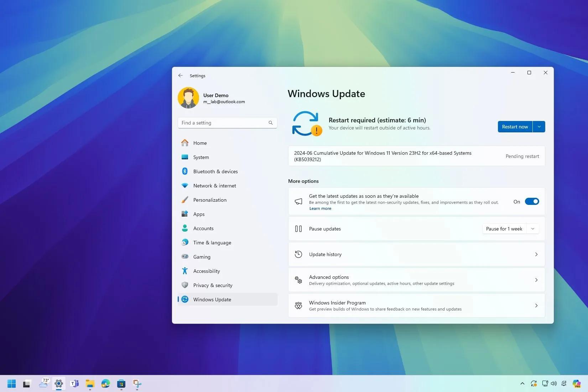Click the Pending restart status text
The width and height of the screenshot is (588, 392).
[x=522, y=156]
